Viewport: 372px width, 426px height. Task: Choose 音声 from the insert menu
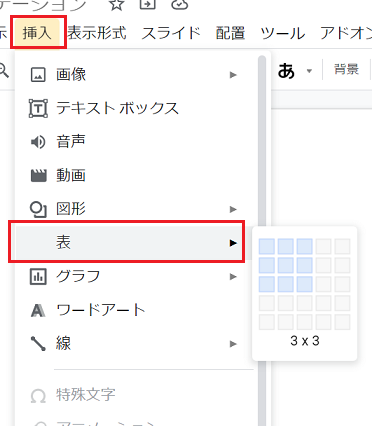[136, 142]
